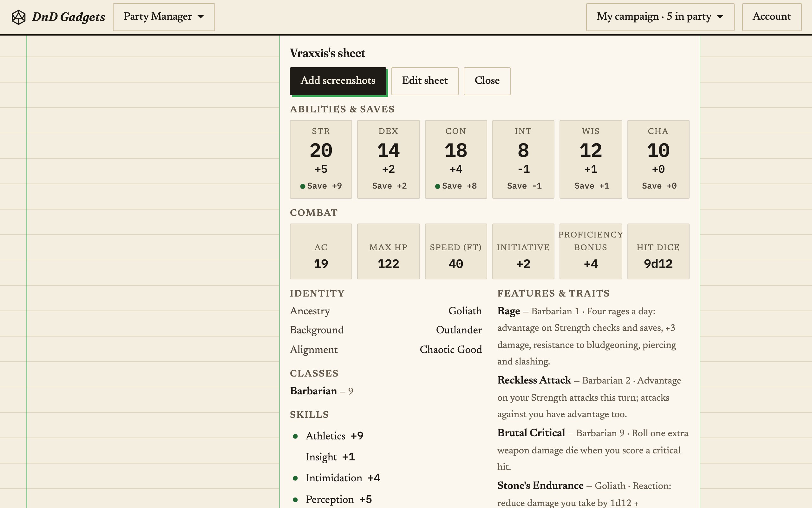Click the Intimidation proficiency dot

pyautogui.click(x=295, y=478)
